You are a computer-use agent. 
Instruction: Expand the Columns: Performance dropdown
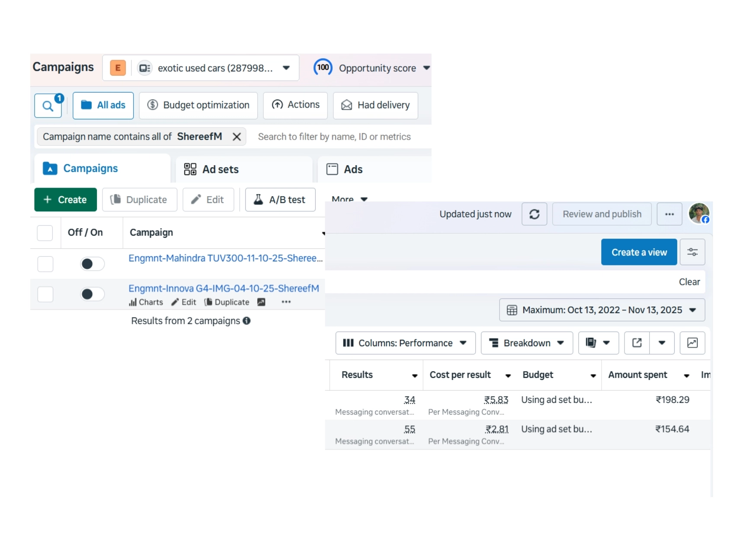pos(405,343)
